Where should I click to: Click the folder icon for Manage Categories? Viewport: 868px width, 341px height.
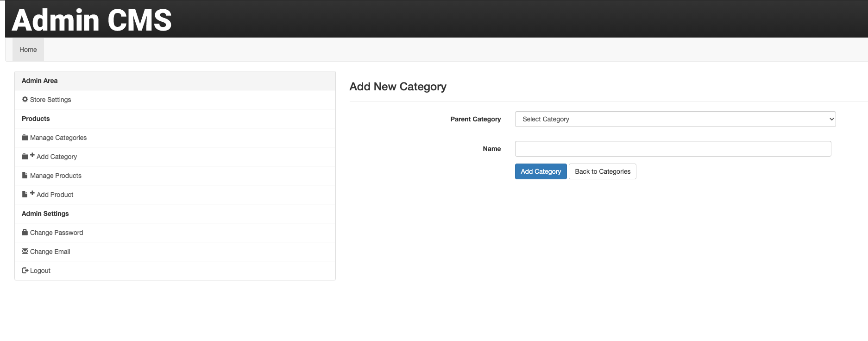coord(25,138)
